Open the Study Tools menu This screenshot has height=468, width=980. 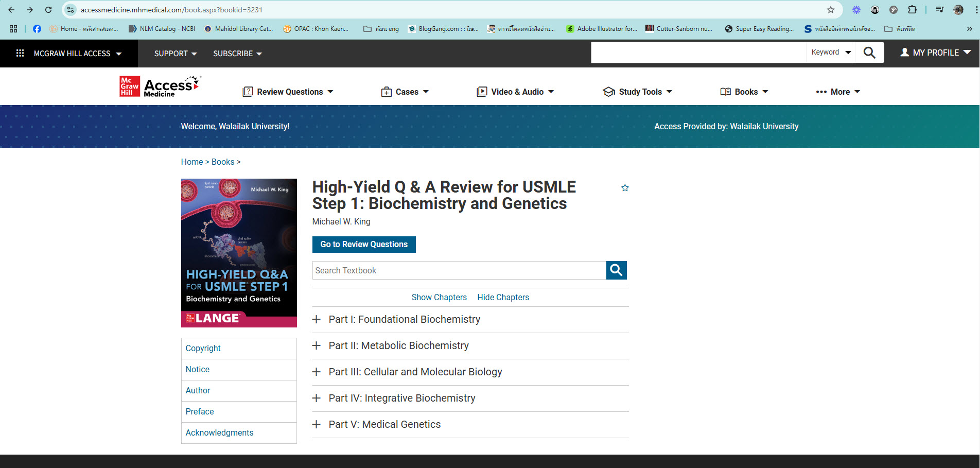[x=637, y=92]
